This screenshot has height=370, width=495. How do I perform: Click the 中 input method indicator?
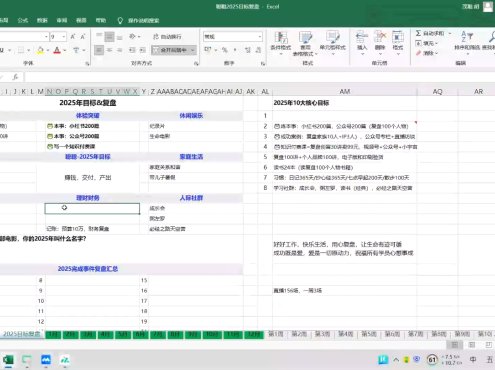pyautogui.click(x=473, y=359)
